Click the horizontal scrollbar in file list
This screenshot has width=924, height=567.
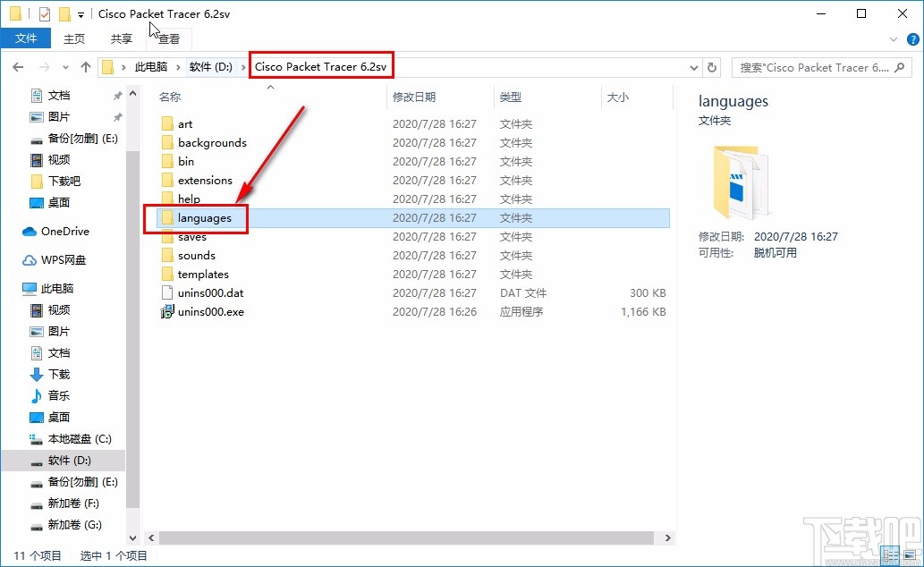(x=406, y=537)
